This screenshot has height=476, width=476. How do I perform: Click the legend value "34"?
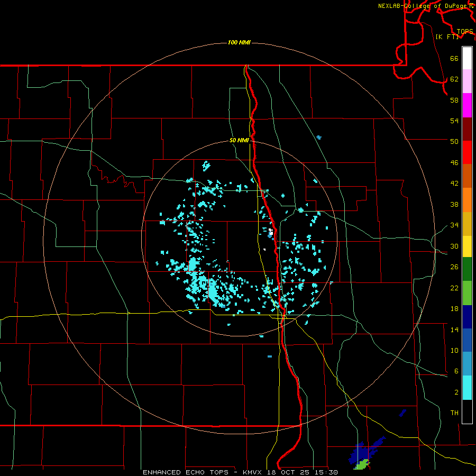454,225
